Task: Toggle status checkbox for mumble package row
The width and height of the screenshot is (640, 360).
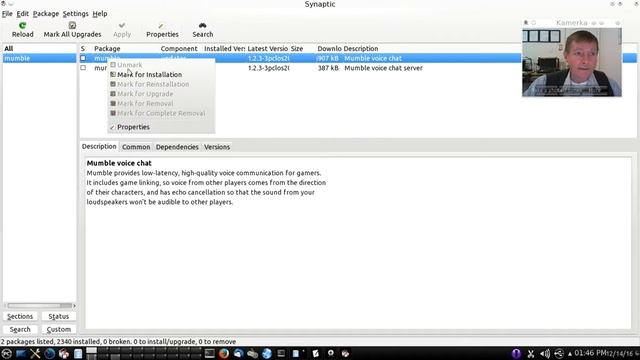Action: pyautogui.click(x=83, y=58)
